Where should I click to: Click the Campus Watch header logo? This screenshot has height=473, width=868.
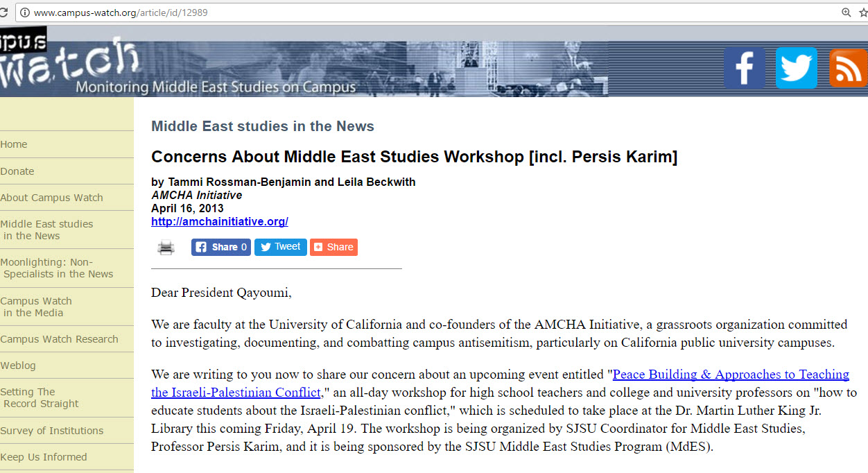pos(69,62)
